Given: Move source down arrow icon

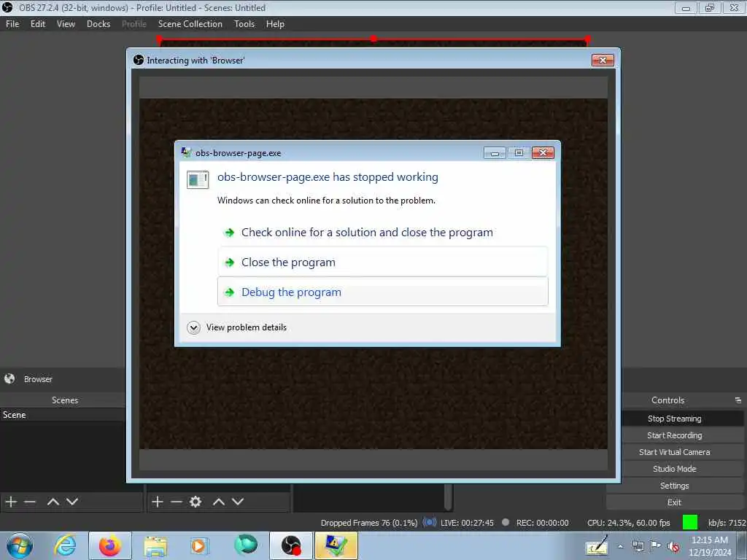Looking at the screenshot, I should pyautogui.click(x=238, y=502).
